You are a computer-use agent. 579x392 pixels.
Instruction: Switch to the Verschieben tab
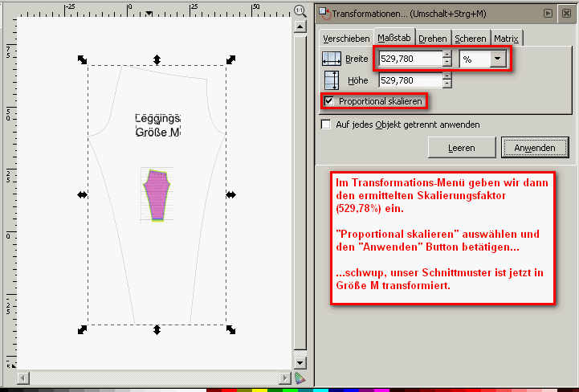(x=346, y=38)
